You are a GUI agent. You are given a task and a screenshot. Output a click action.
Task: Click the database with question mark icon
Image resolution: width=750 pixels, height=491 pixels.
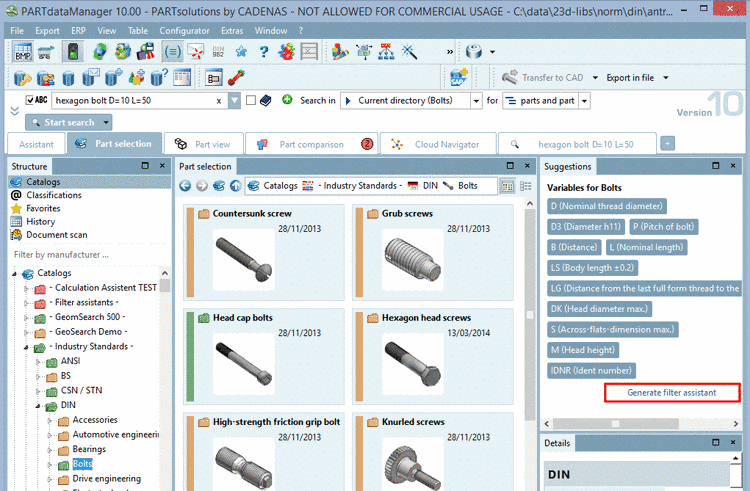click(x=159, y=77)
